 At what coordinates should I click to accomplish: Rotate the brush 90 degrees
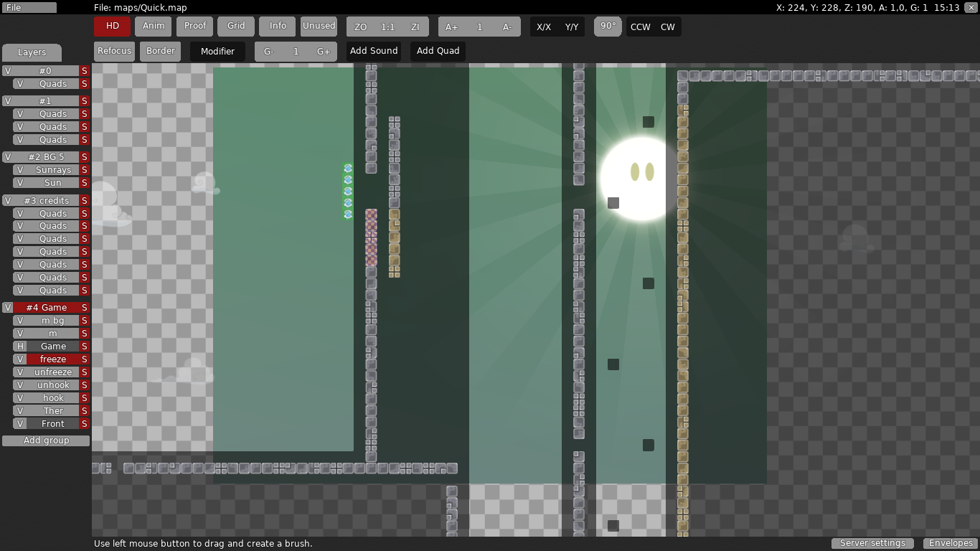click(x=607, y=26)
